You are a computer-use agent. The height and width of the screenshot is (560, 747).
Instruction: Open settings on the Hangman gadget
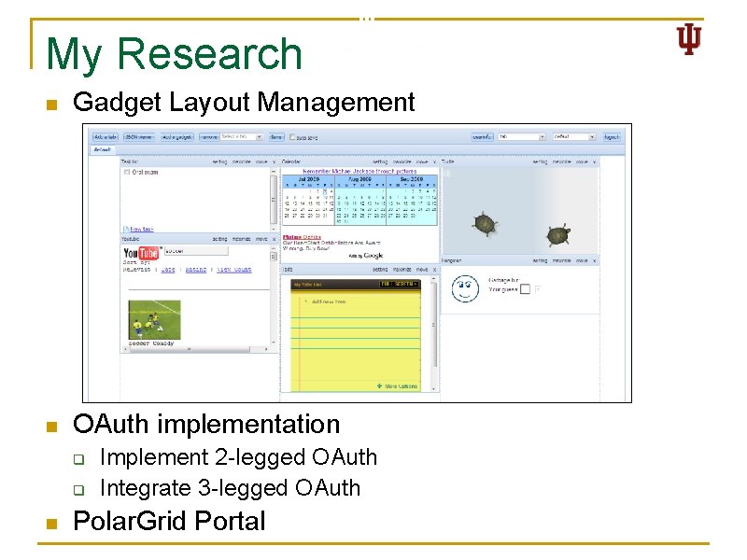click(x=540, y=259)
